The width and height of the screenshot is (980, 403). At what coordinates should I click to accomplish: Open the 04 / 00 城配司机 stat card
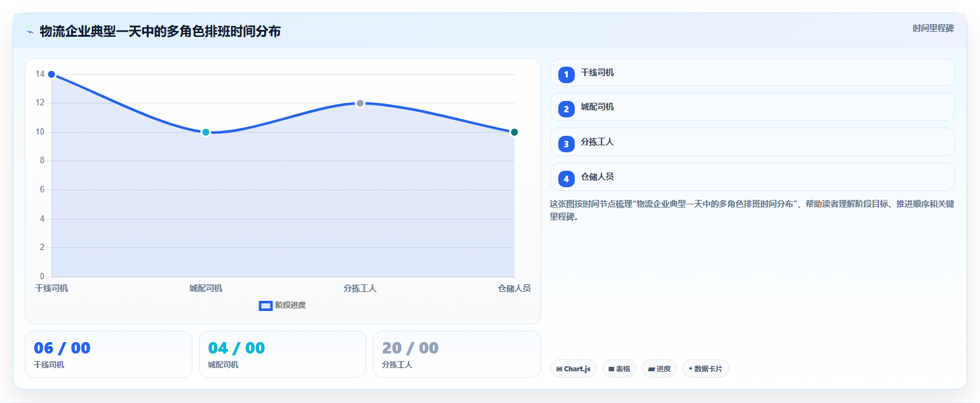(283, 354)
